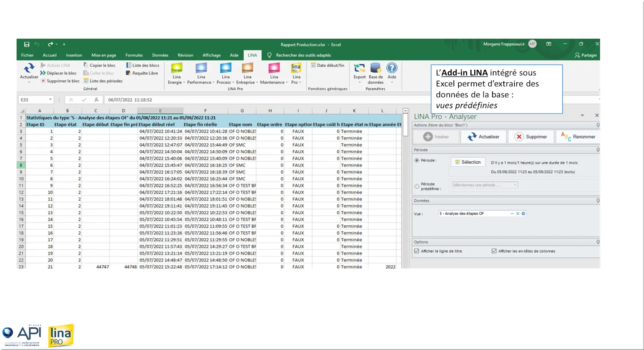Click the Undo arrow icon
The height and width of the screenshot is (350, 644).
(x=37, y=44)
